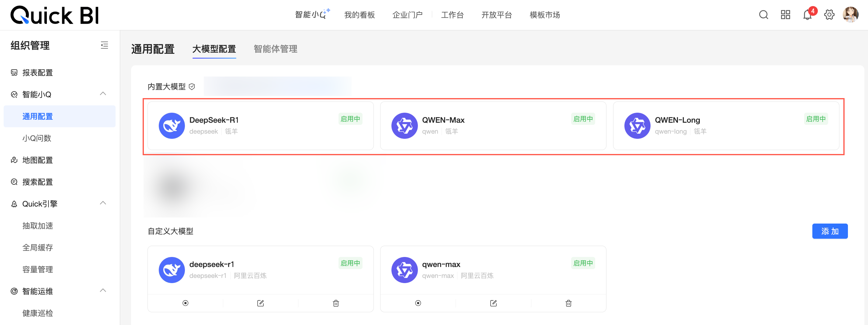This screenshot has height=325, width=868.
Task: Collapse the 智能运维 sidebar group
Action: pos(103,291)
